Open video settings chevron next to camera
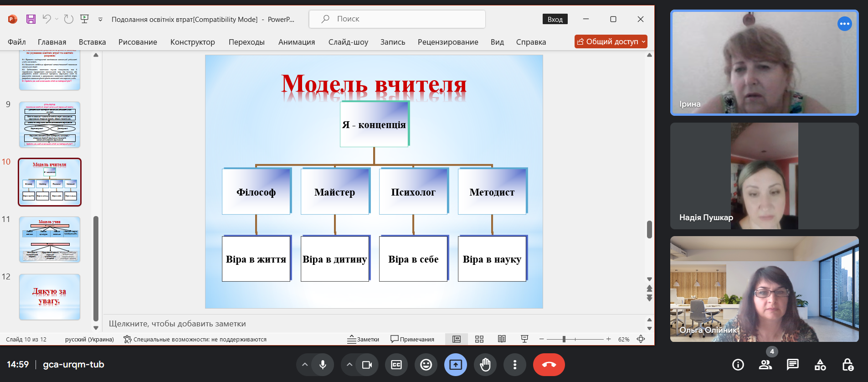Screen dimensions: 868x382 [349, 365]
